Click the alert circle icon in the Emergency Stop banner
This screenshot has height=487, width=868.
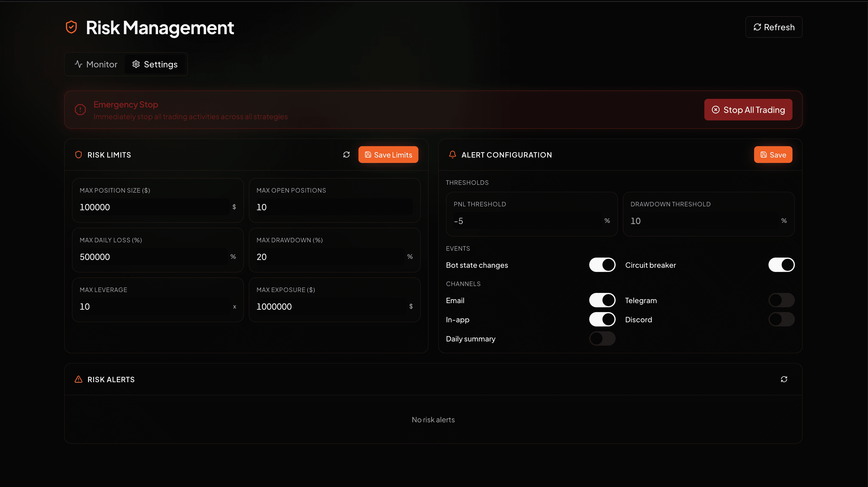pyautogui.click(x=80, y=109)
